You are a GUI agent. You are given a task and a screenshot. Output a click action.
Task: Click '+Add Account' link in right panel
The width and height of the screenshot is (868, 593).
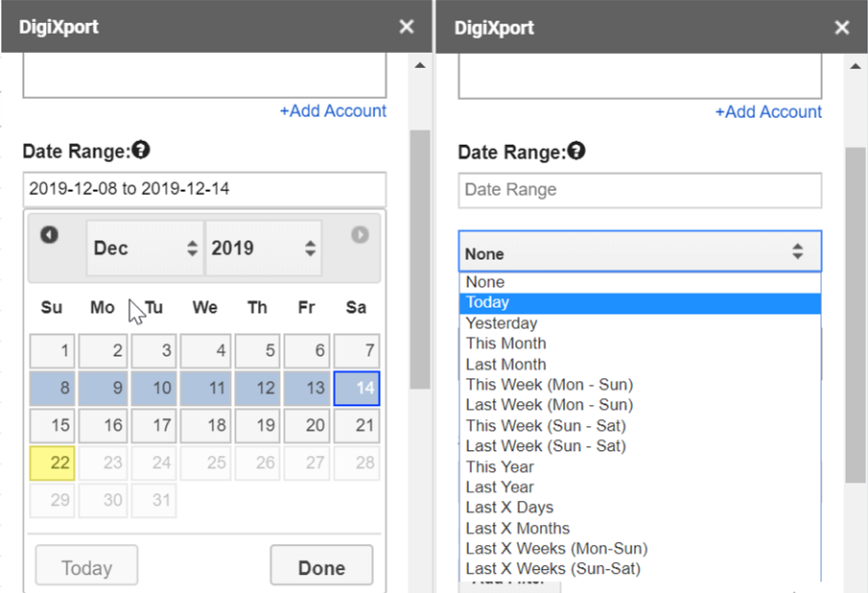768,112
